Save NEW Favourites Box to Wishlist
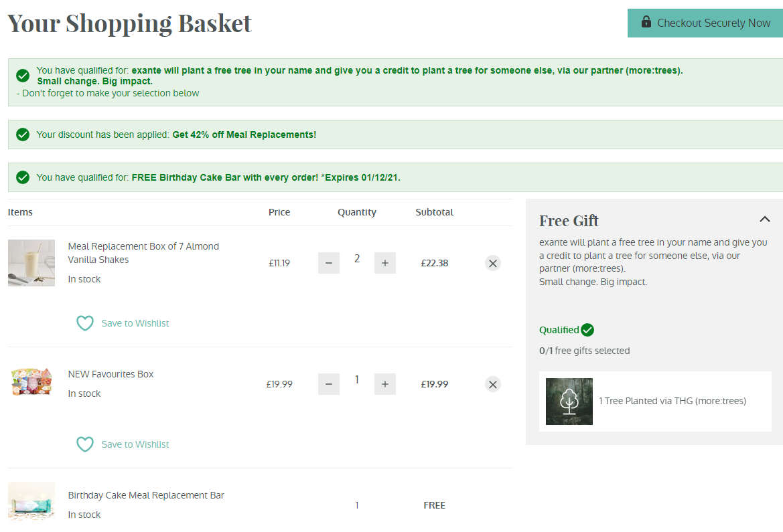 click(x=123, y=444)
